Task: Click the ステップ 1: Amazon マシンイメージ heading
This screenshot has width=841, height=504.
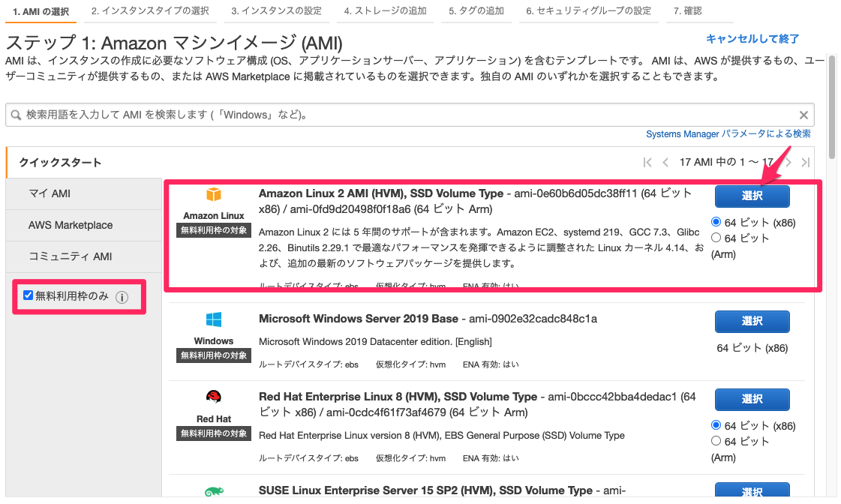Action: (x=174, y=43)
